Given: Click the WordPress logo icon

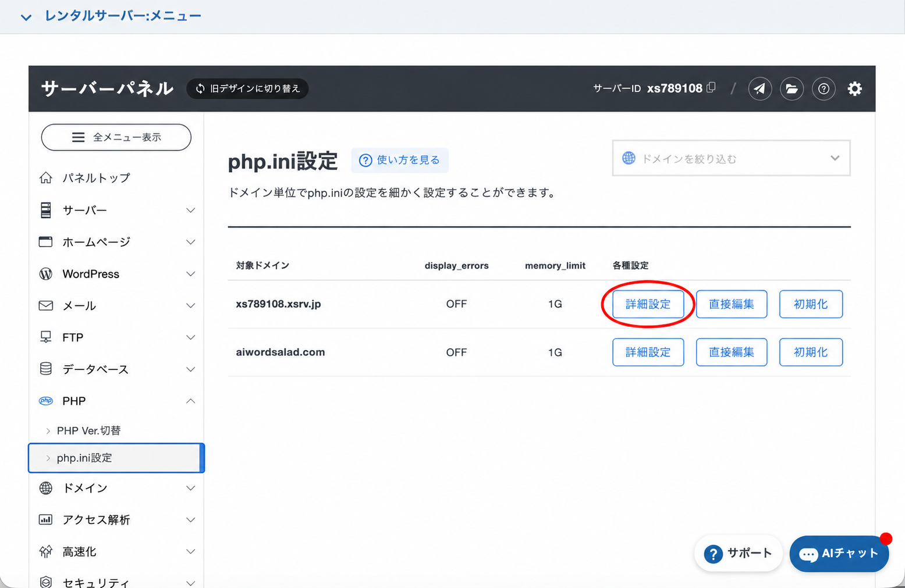Looking at the screenshot, I should [x=46, y=274].
